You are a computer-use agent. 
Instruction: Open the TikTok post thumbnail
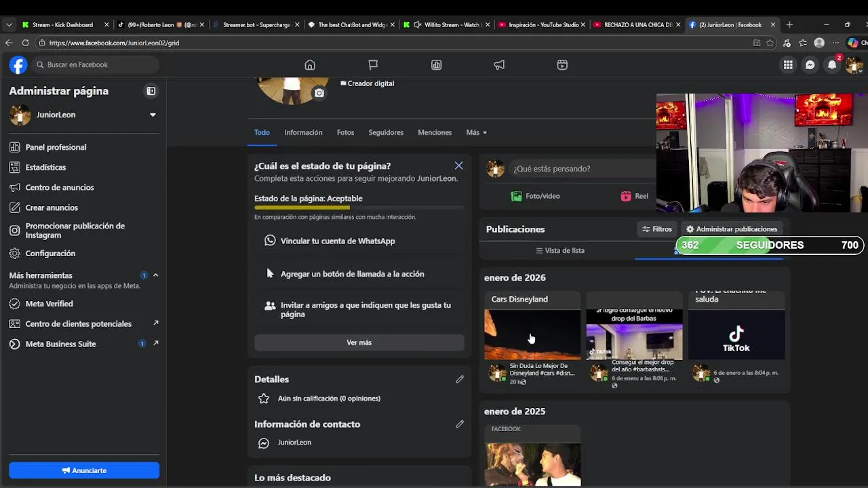coord(736,334)
